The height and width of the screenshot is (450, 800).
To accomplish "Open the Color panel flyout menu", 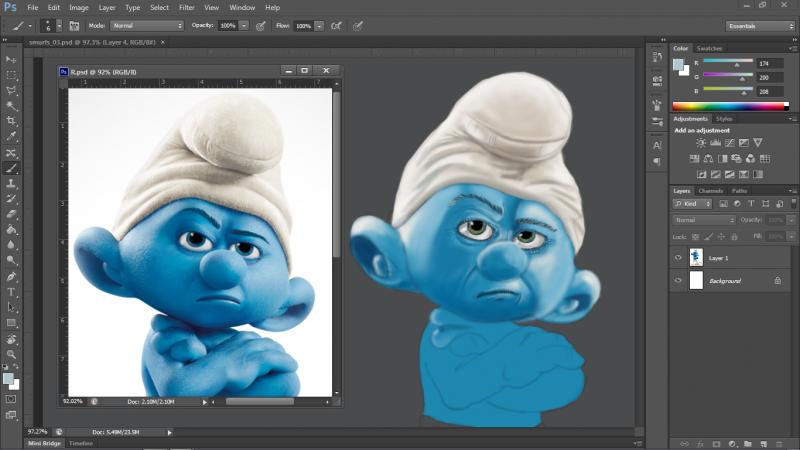I will [792, 48].
